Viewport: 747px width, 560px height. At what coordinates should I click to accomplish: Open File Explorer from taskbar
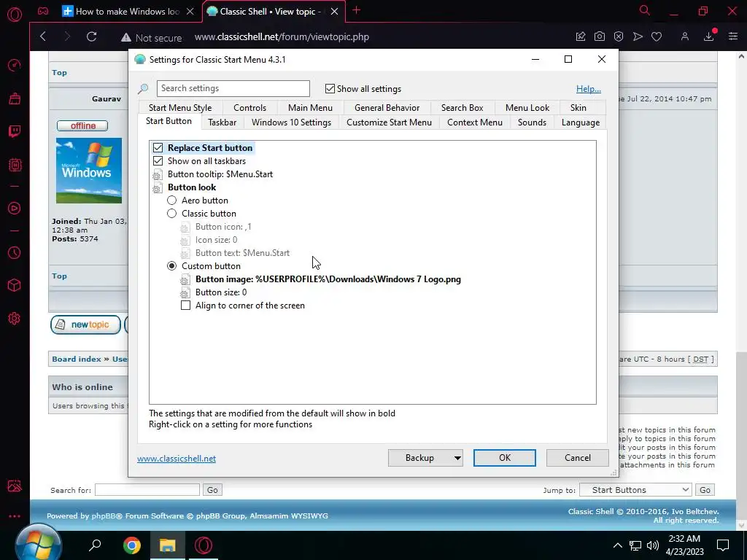pyautogui.click(x=168, y=545)
